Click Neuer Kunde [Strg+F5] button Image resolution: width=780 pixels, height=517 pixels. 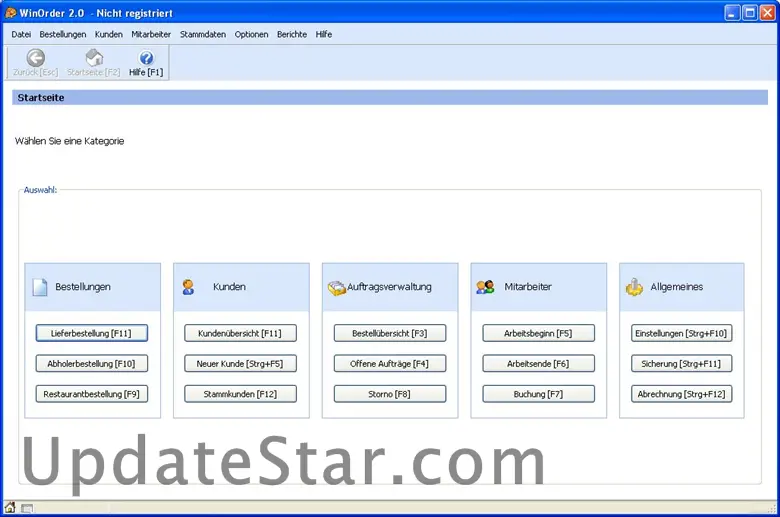click(240, 364)
